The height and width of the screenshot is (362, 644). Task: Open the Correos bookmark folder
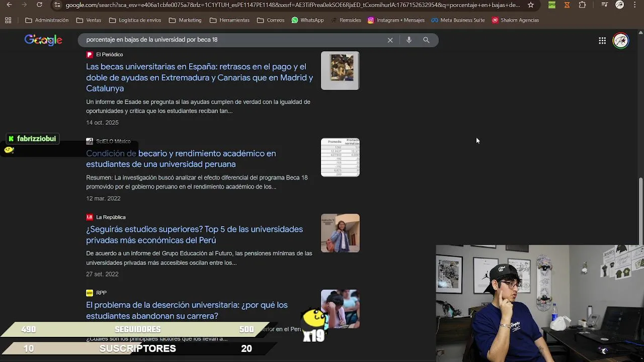271,20
